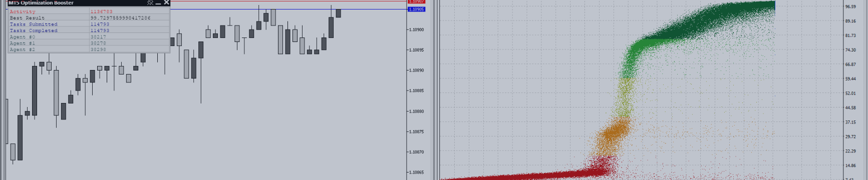Image resolution: width=868 pixels, height=180 pixels.
Task: Select the Agent #1 value 38278
Action: [x=98, y=43]
